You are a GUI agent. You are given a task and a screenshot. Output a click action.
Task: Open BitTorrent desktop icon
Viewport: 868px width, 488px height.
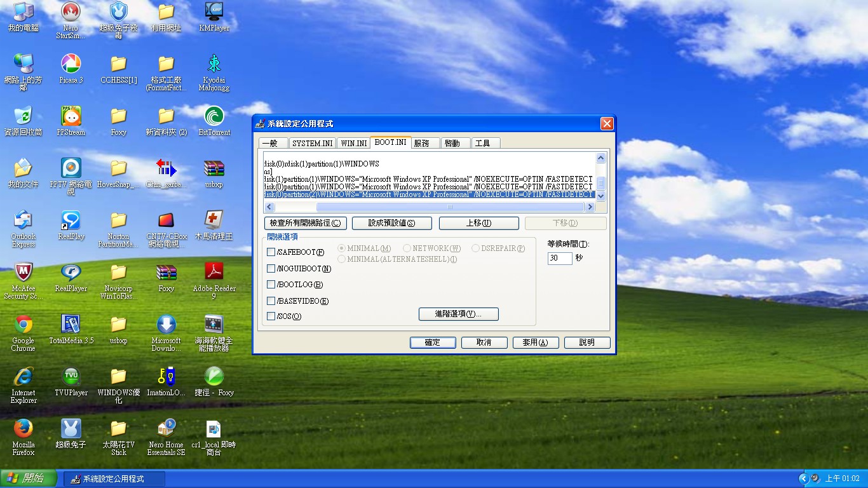214,121
